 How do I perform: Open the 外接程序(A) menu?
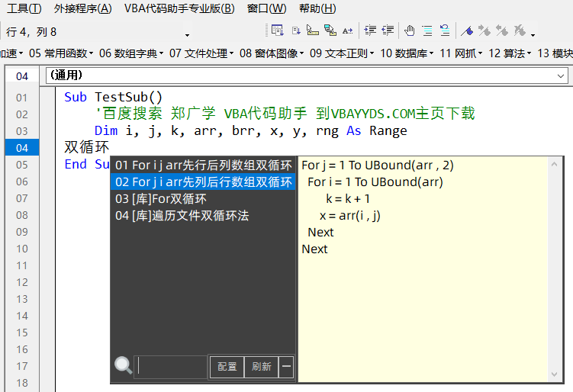pyautogui.click(x=82, y=8)
